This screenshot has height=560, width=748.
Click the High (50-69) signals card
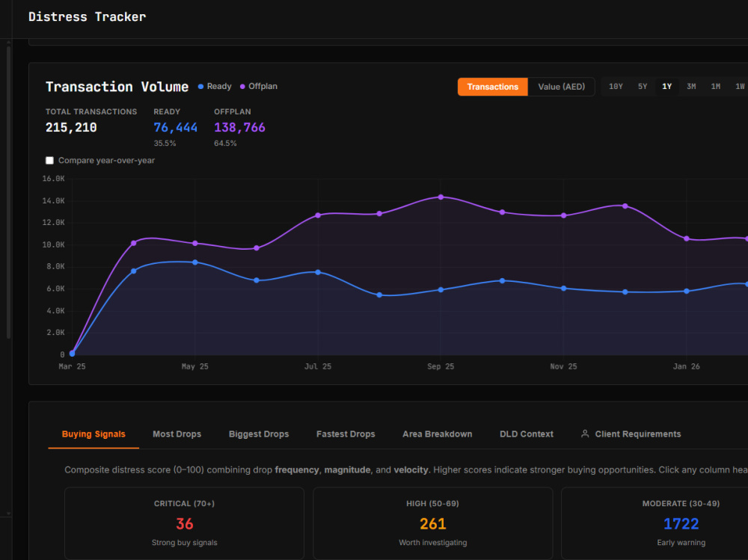[432, 523]
